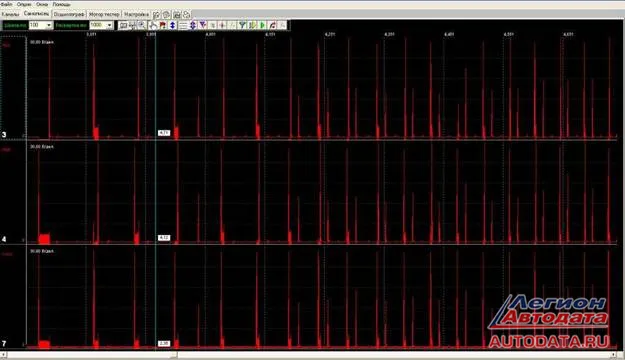Click the second icon right of Настройка tab
Viewport: 625px width, 360px height.
tap(166, 15)
